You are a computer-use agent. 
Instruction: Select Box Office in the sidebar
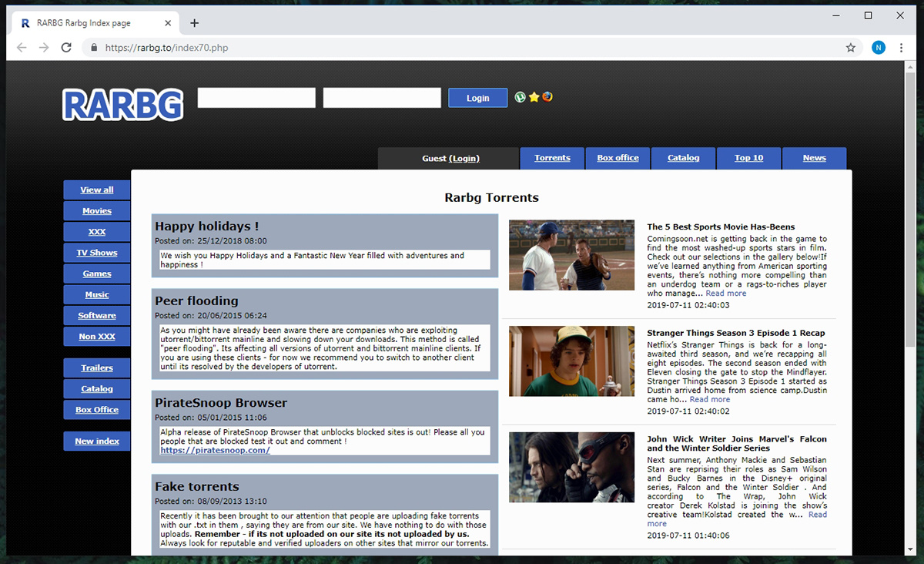coord(97,410)
